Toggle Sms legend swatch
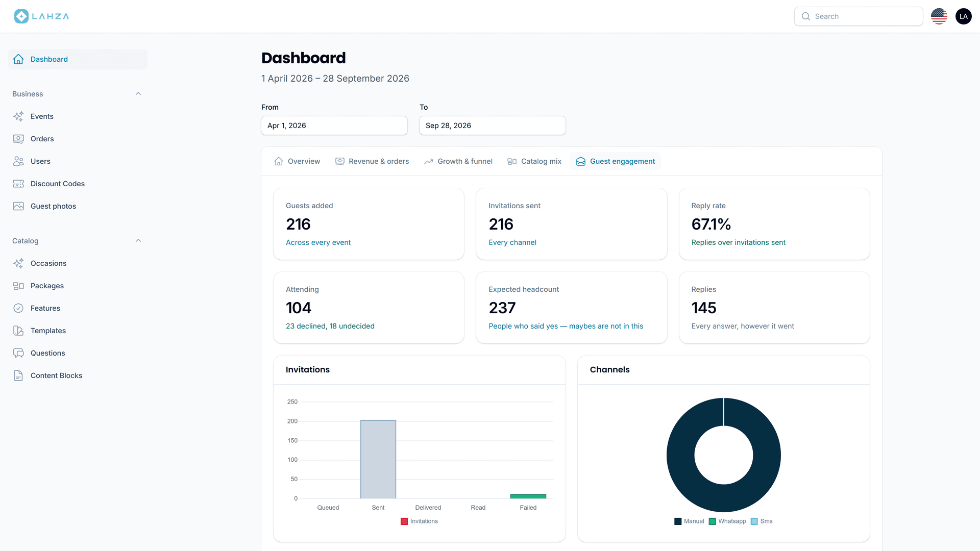 (754, 521)
